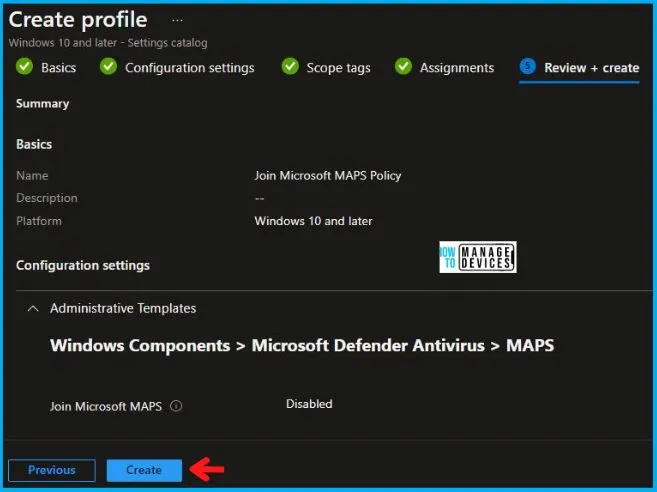Click the Name field label
657x492 pixels.
[x=32, y=175]
